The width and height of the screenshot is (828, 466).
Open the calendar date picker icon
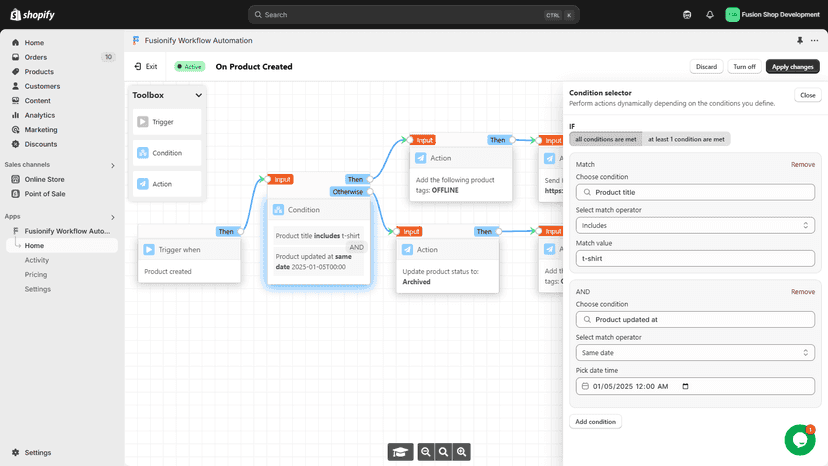pyautogui.click(x=685, y=386)
